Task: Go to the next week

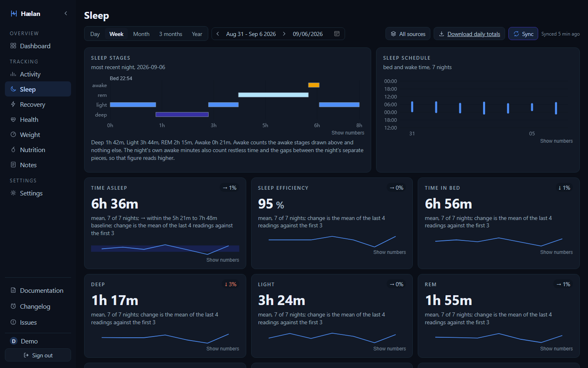Action: click(284, 34)
